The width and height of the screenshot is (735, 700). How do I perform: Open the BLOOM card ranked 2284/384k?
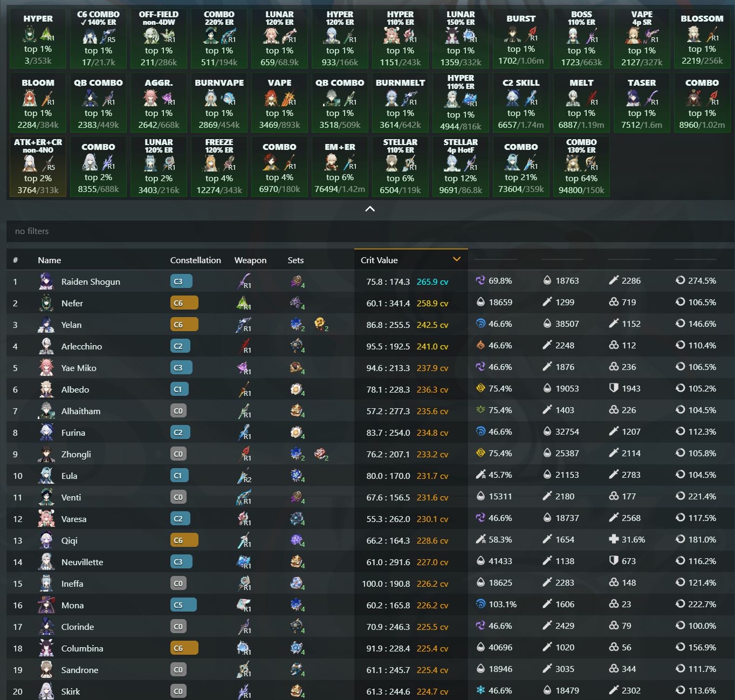(38, 103)
